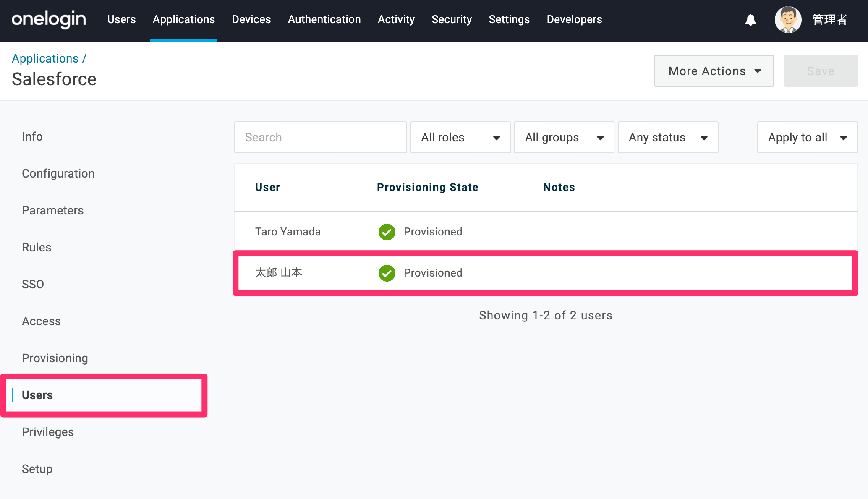Viewport: 868px width, 499px height.
Task: Open the Settings menu
Action: 509,19
